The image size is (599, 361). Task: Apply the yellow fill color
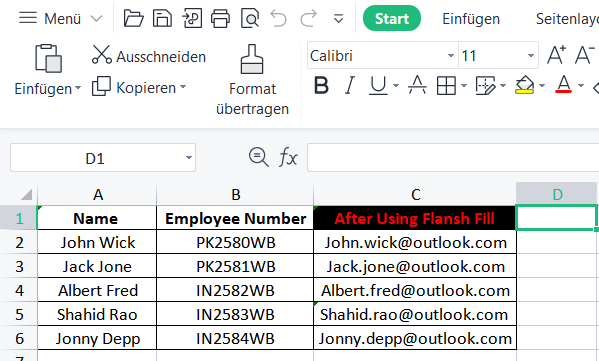point(525,85)
